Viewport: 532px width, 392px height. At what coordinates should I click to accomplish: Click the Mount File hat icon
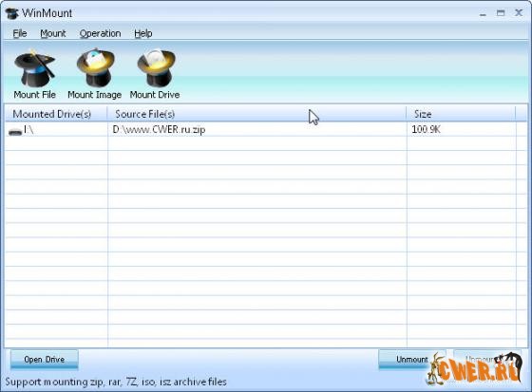tap(34, 68)
